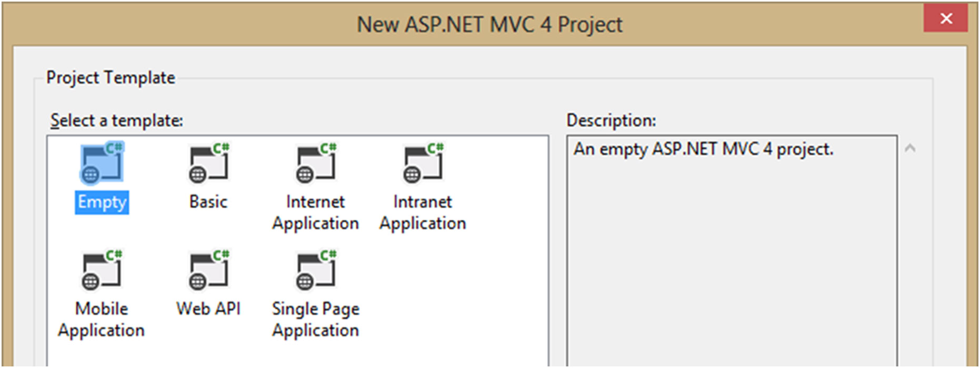The height and width of the screenshot is (368, 980).
Task: Click the Web API text label
Action: pyautogui.click(x=208, y=309)
